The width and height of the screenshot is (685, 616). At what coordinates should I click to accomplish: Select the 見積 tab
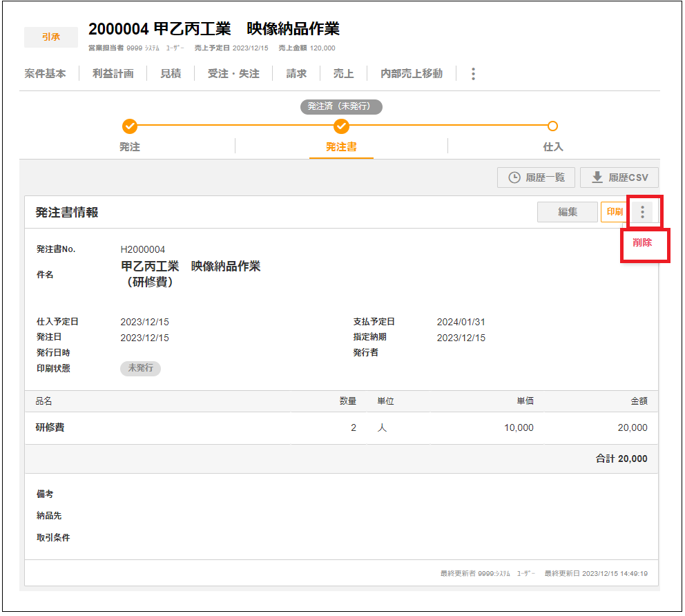click(171, 73)
